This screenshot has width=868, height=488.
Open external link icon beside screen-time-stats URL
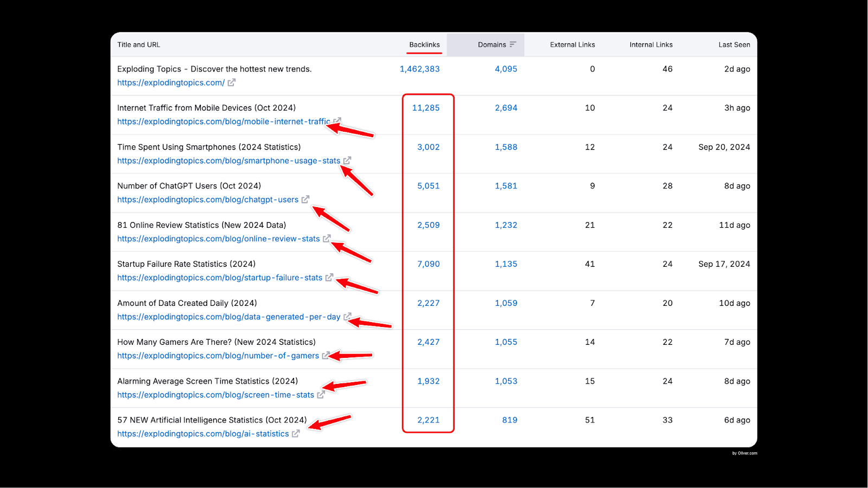point(321,395)
